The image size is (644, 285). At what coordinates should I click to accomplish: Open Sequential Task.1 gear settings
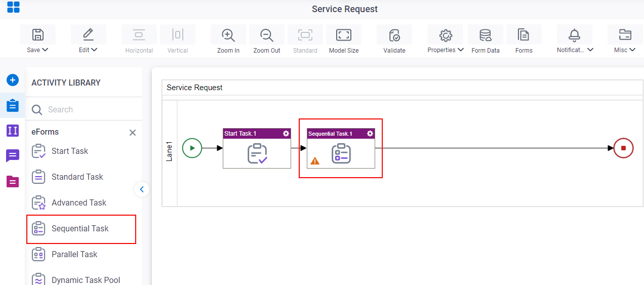coord(370,134)
